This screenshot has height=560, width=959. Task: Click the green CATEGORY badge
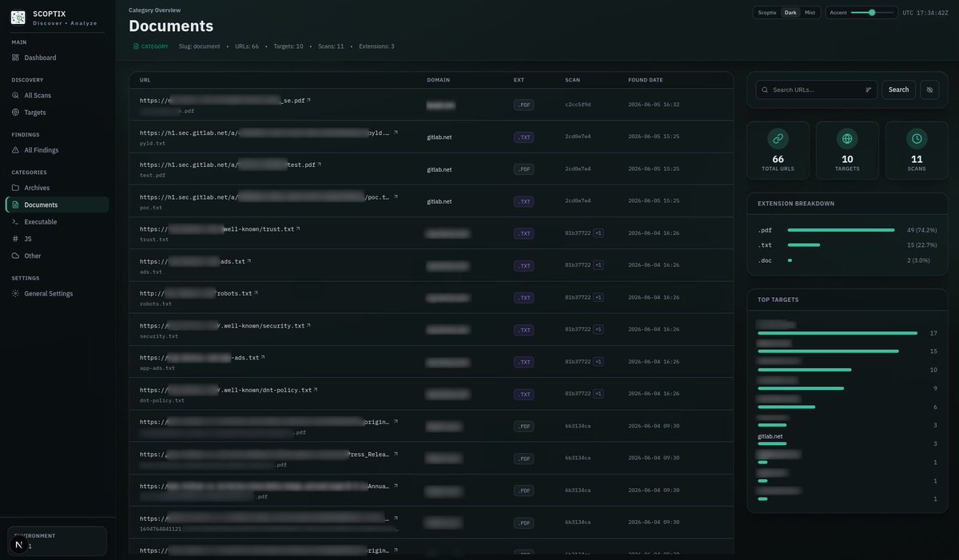(x=150, y=46)
